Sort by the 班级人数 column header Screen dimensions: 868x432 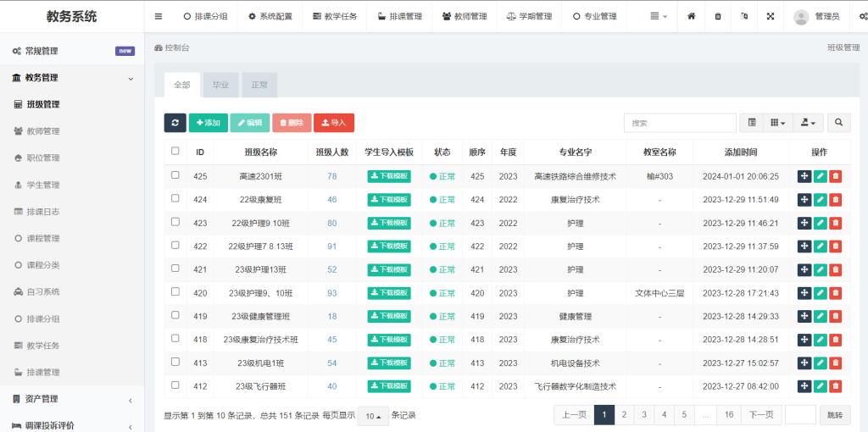point(332,152)
